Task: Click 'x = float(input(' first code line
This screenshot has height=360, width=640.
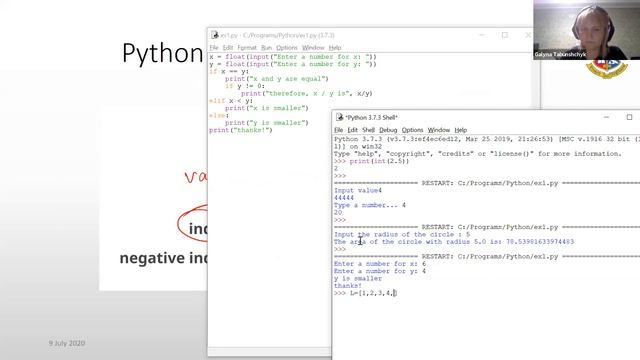Action: tap(293, 57)
